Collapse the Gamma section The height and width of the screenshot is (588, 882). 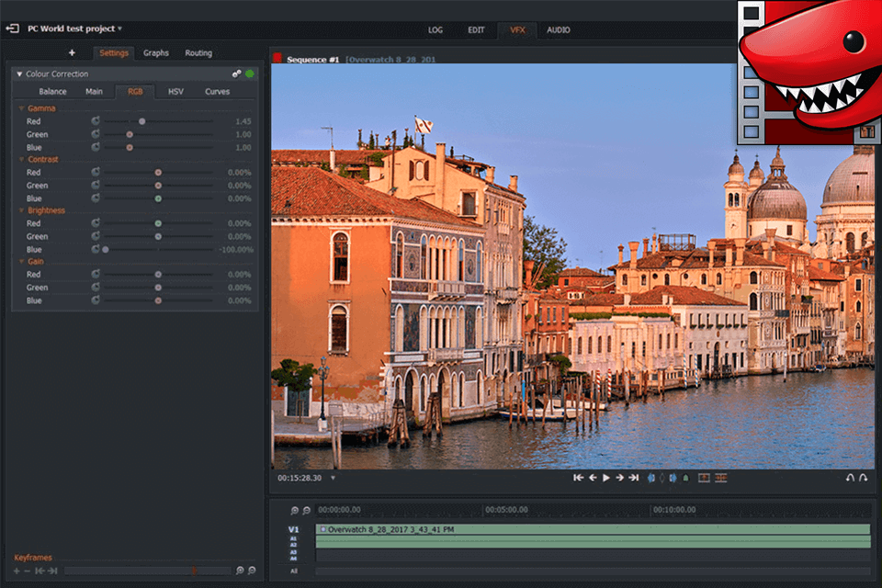point(21,108)
